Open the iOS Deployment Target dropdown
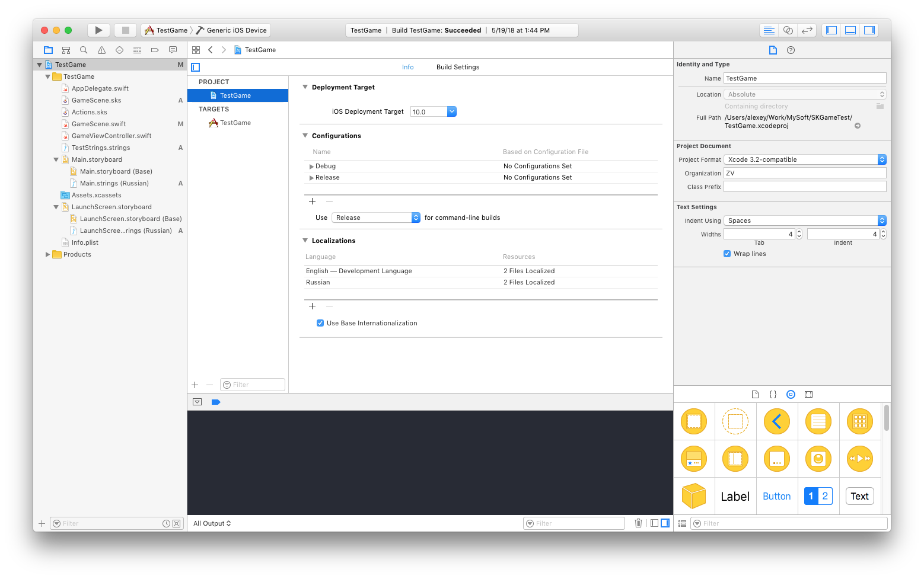 coord(451,111)
